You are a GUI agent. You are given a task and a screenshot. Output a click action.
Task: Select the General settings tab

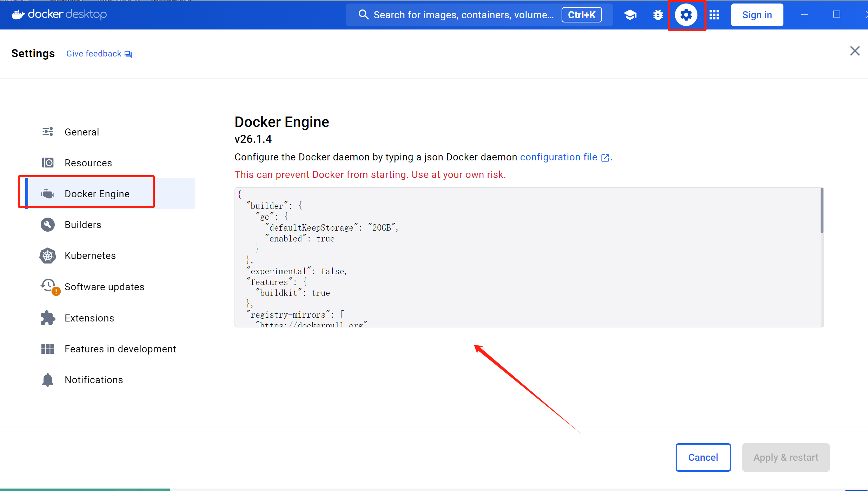click(x=111, y=132)
